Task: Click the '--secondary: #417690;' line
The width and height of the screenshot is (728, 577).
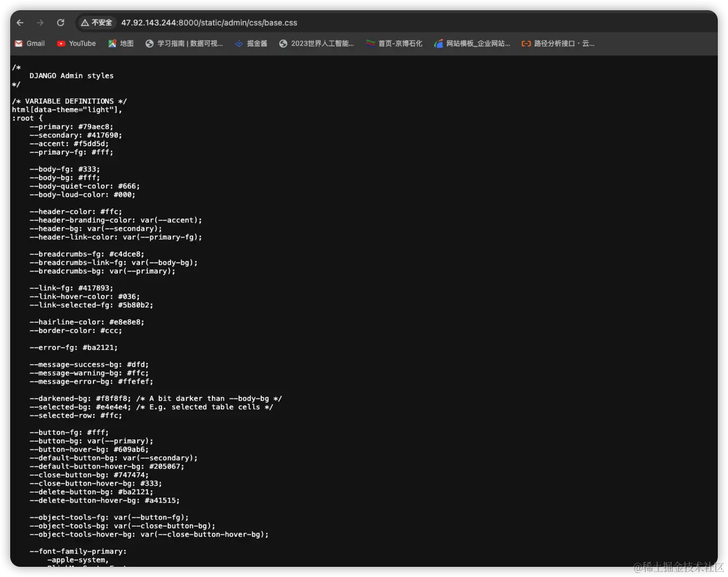Action: point(76,135)
